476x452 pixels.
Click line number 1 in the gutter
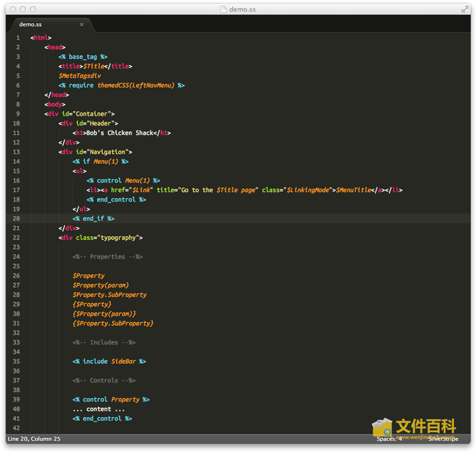coord(18,38)
